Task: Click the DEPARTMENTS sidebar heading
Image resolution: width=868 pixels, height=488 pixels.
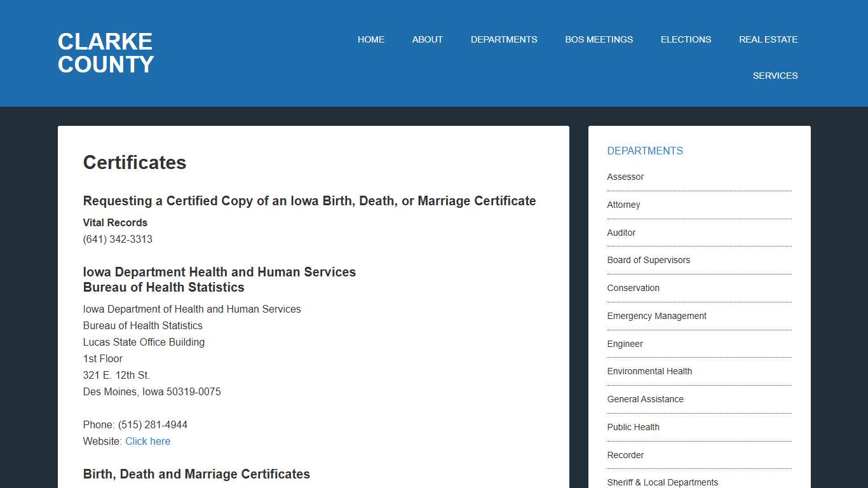Action: (x=645, y=151)
